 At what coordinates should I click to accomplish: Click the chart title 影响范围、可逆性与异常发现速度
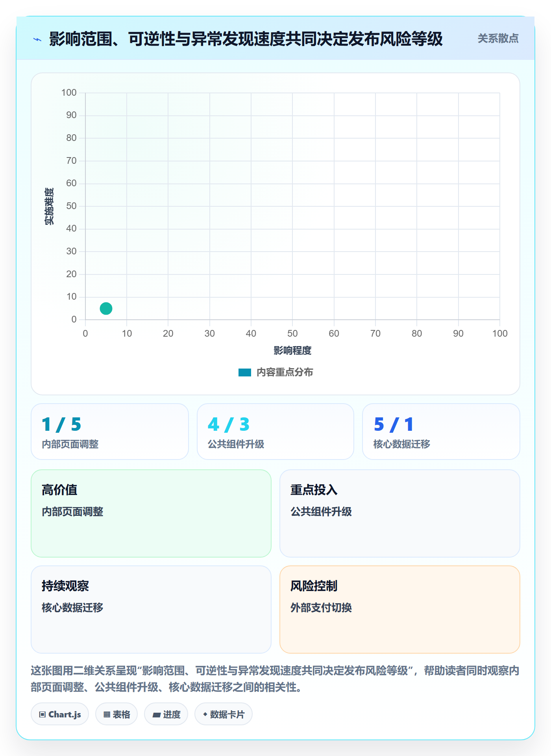[246, 39]
